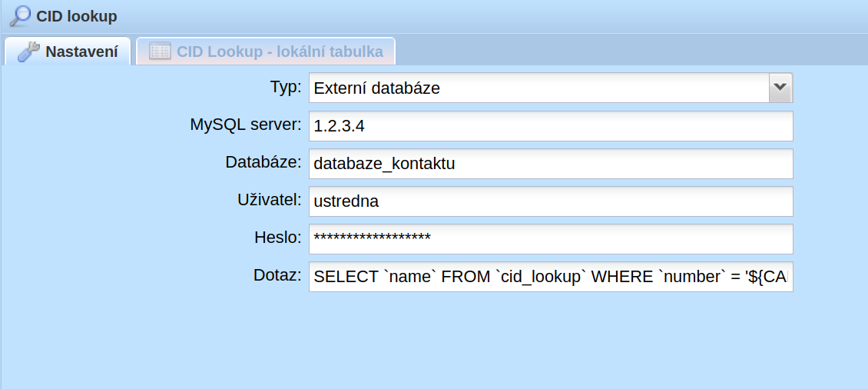This screenshot has height=389, width=868.
Task: Click the CID lookup magnifier icon
Action: [20, 16]
